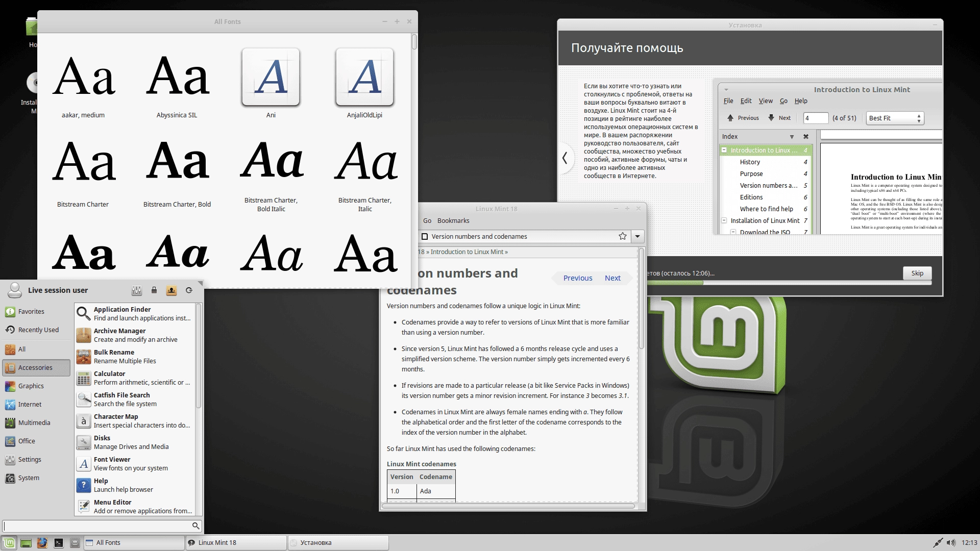
Task: Click the Live session user avatar
Action: click(x=15, y=290)
